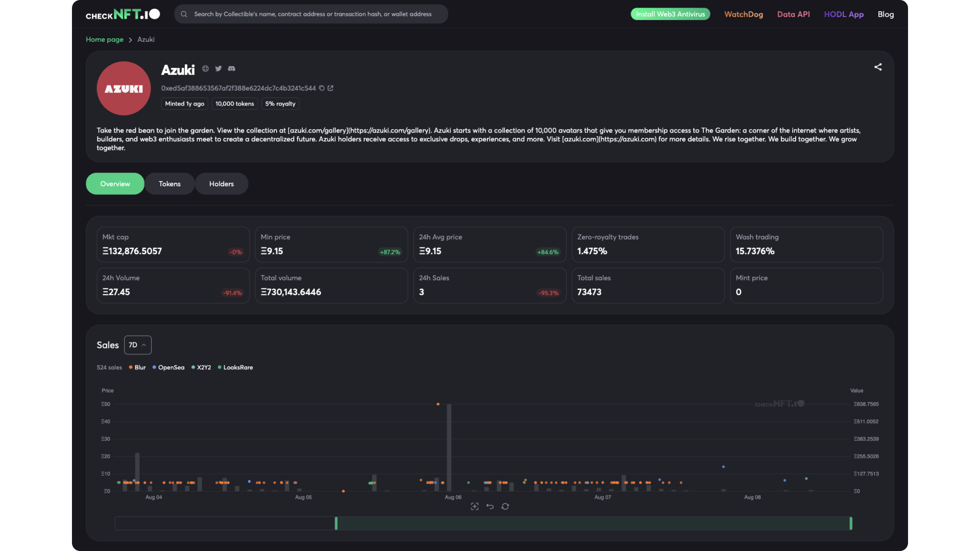Toggle OpenSea series in chart legend
This screenshot has height=551, width=980.
(x=168, y=367)
